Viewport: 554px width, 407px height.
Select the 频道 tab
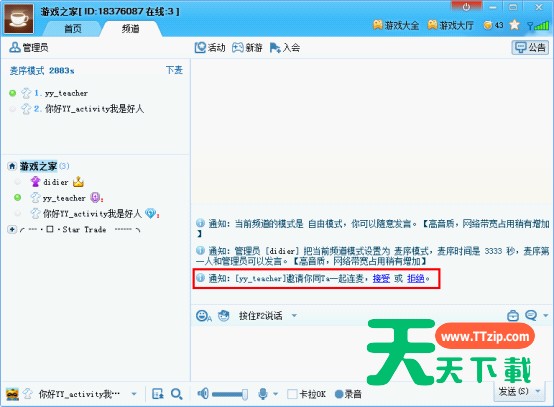coord(130,29)
